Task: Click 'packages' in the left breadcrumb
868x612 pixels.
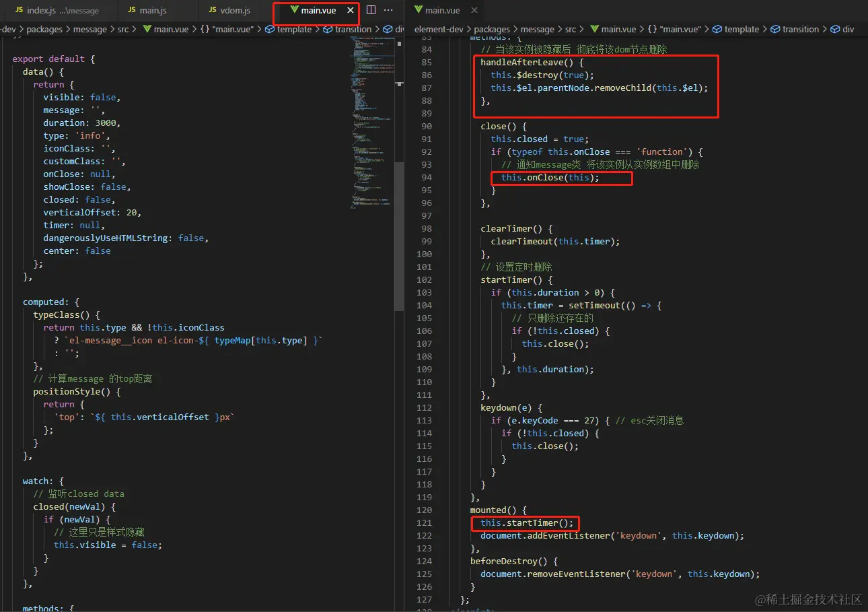Action: pos(44,30)
